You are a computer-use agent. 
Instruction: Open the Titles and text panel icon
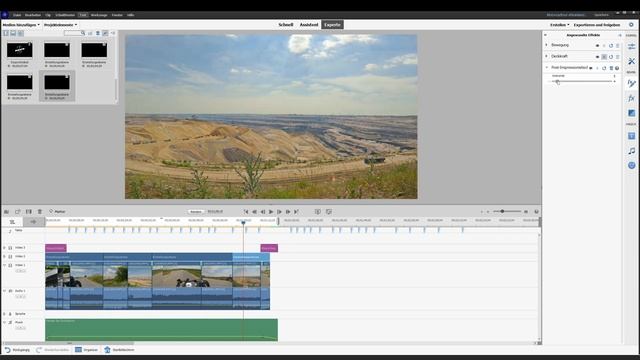click(631, 136)
